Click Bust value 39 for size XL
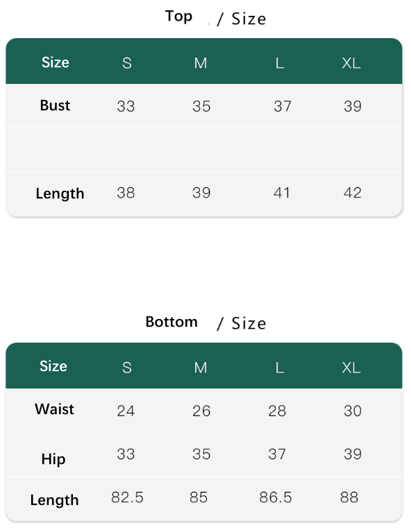The height and width of the screenshot is (532, 411). tap(353, 106)
